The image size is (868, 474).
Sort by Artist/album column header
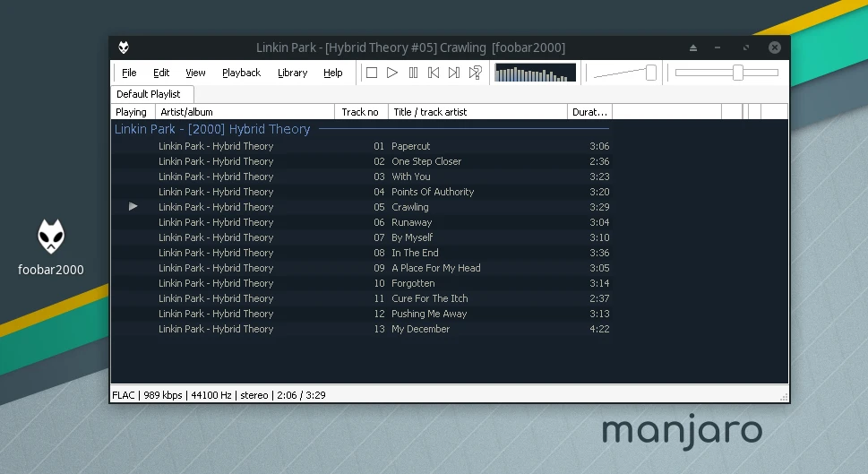(245, 112)
